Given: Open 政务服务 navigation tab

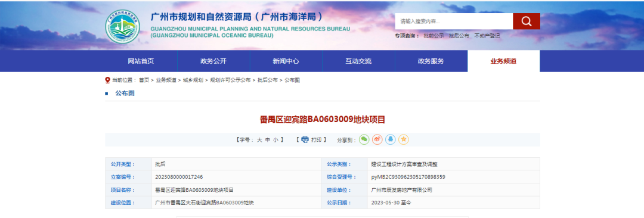Looking at the screenshot, I should [431, 61].
